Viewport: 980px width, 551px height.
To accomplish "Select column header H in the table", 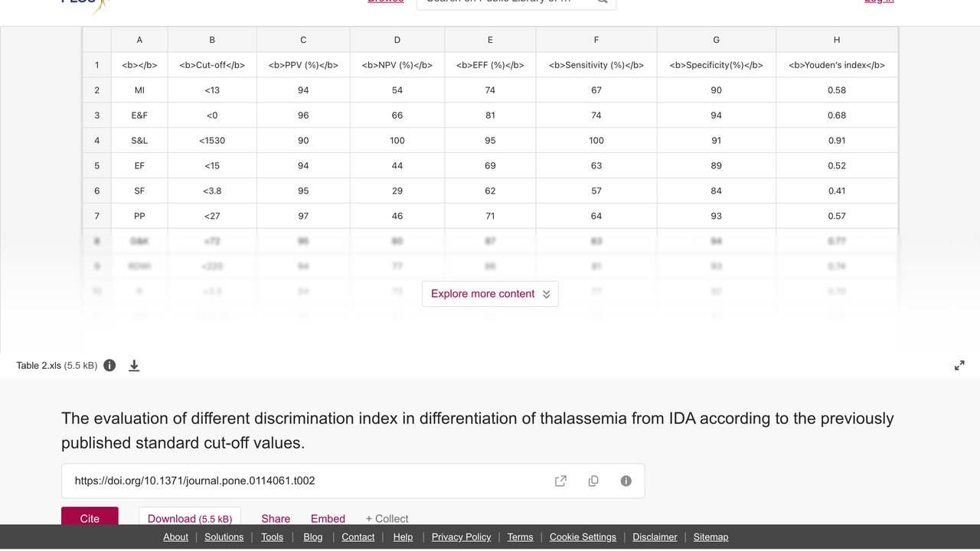I will pos(837,40).
